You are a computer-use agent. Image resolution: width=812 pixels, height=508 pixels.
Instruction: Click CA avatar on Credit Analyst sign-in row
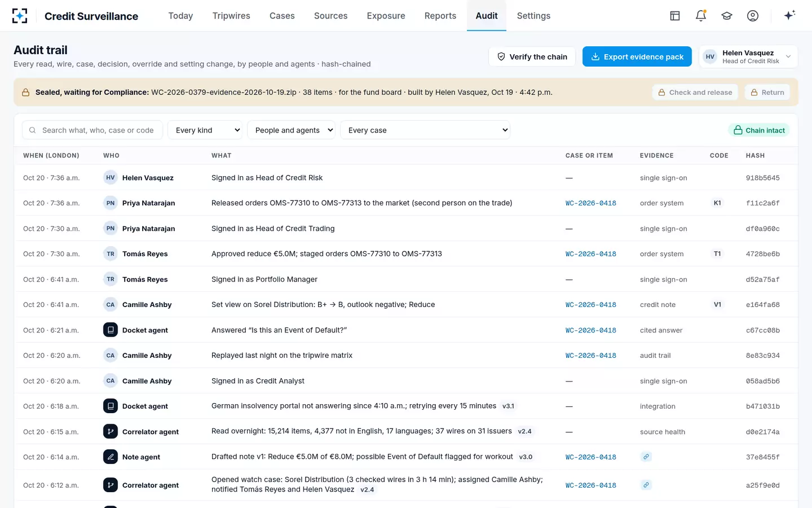coord(111,380)
